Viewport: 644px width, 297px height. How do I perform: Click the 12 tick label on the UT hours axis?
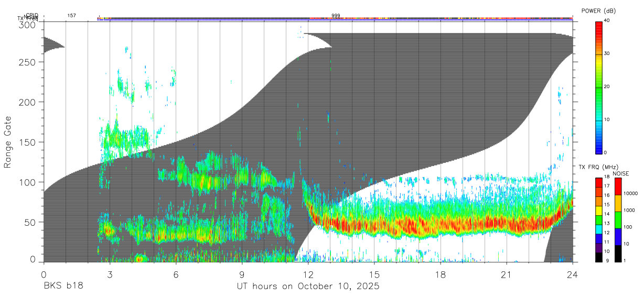(308, 274)
